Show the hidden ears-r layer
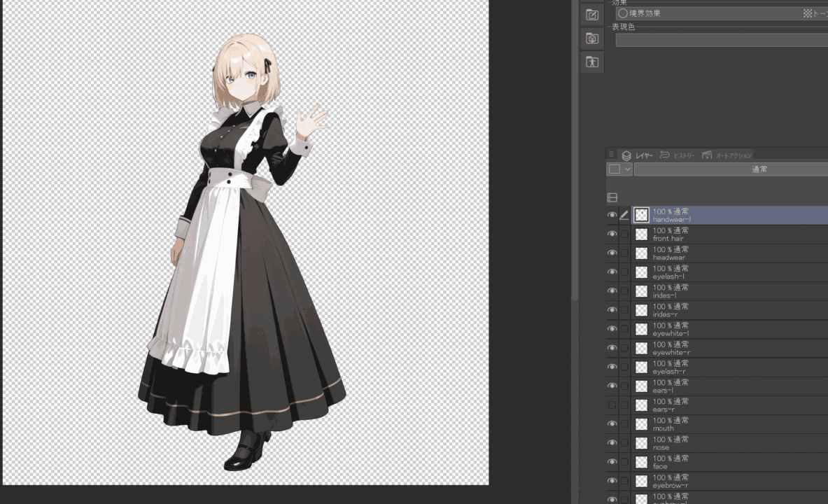Screen dimensions: 828x504 612,405
